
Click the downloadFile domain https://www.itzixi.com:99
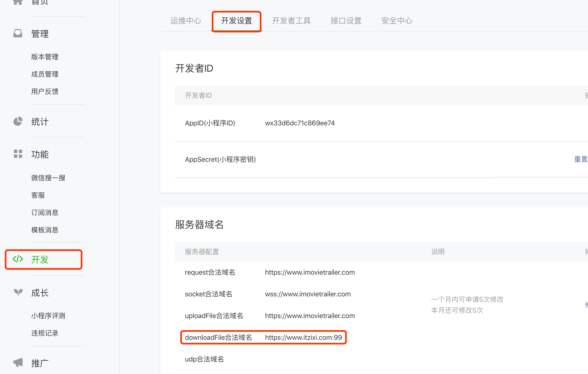click(303, 337)
